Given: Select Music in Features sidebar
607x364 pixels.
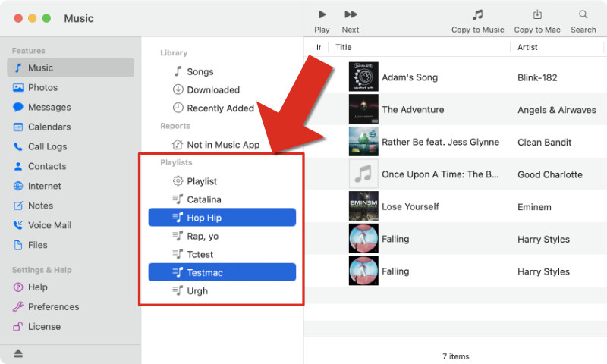Looking at the screenshot, I should [x=71, y=67].
